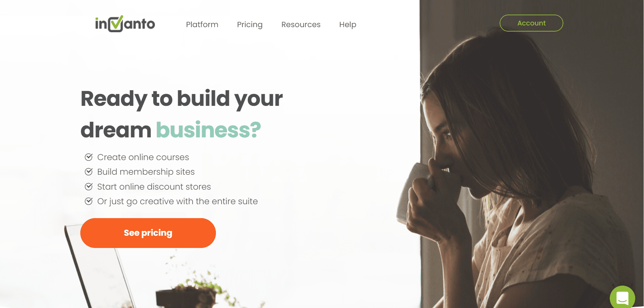This screenshot has width=644, height=308.
Task: Open the Resources menu
Action: [x=301, y=24]
